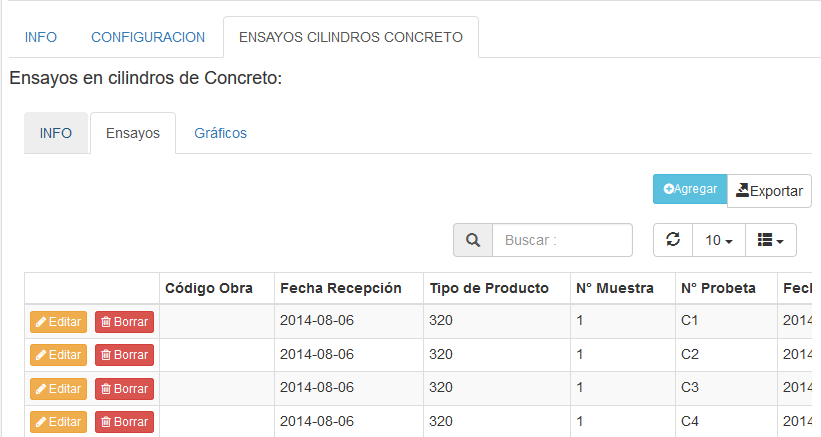Click into the Buscar search field
Image resolution: width=821 pixels, height=437 pixels.
[563, 240]
